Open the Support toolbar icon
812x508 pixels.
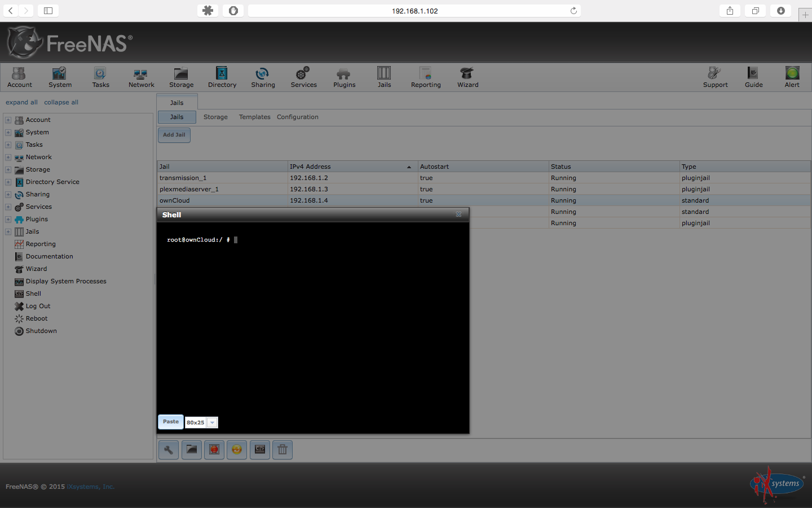[x=715, y=77]
